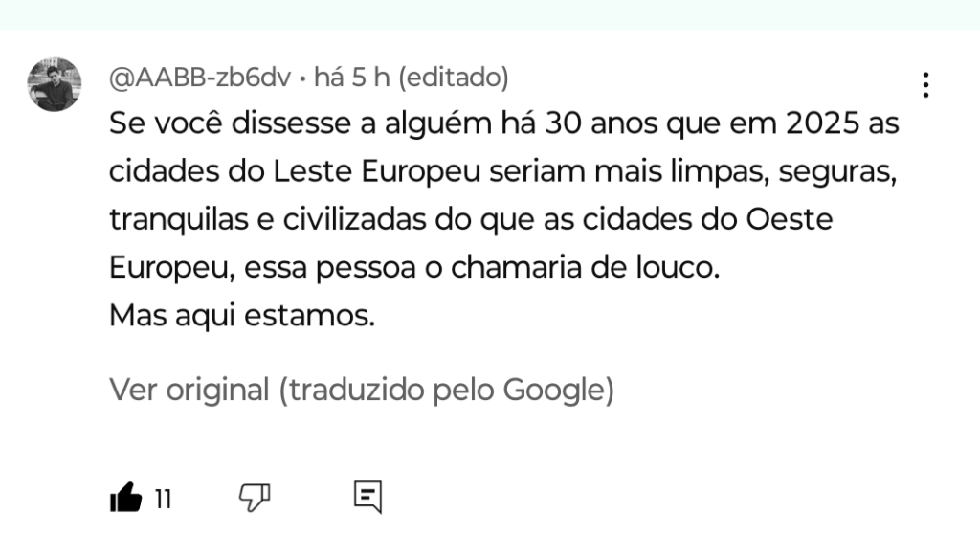Click the word "Oeste" in the comment
The width and height of the screenshot is (980, 558).
788,220
